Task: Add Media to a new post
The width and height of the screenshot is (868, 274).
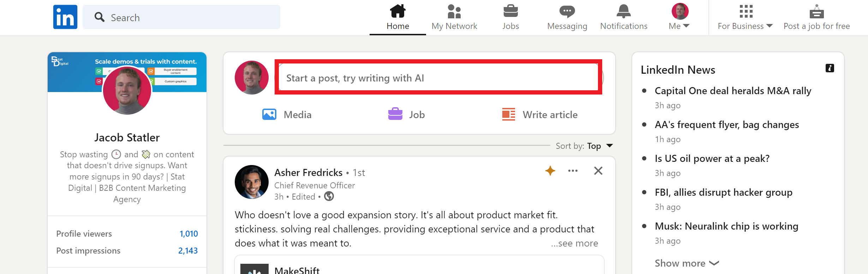Action: (x=287, y=115)
